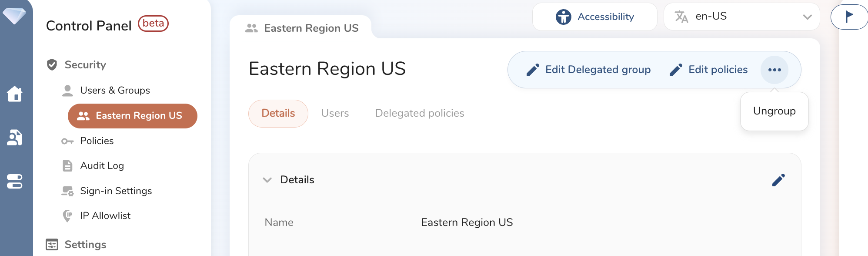Open Users & Groups in sidebar
868x256 pixels.
115,90
